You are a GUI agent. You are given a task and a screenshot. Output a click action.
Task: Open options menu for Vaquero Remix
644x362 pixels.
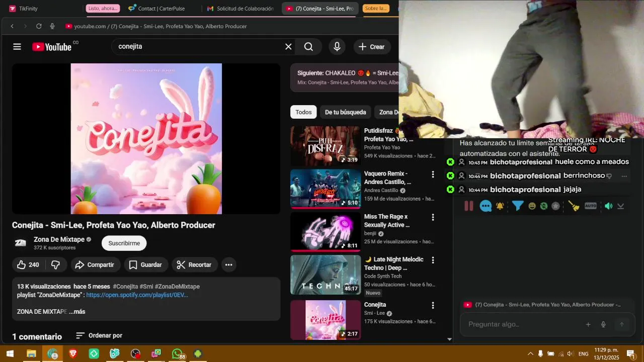433,174
